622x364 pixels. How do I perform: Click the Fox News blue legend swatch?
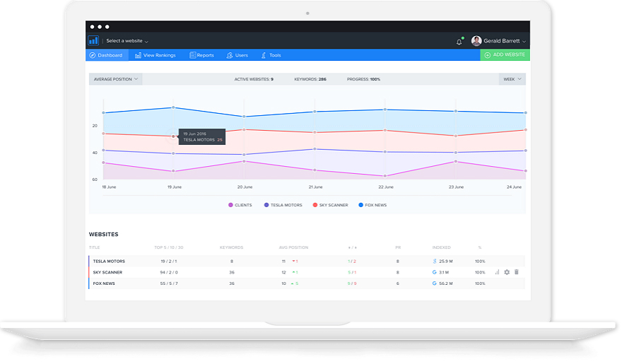[360, 205]
